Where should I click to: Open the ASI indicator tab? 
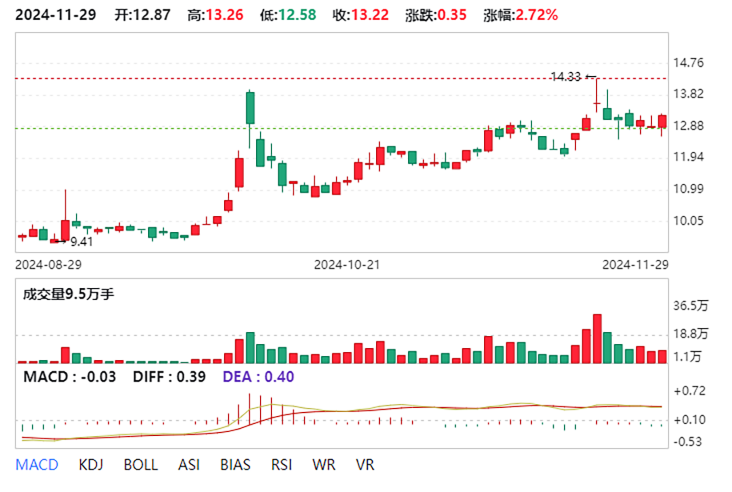point(188,465)
